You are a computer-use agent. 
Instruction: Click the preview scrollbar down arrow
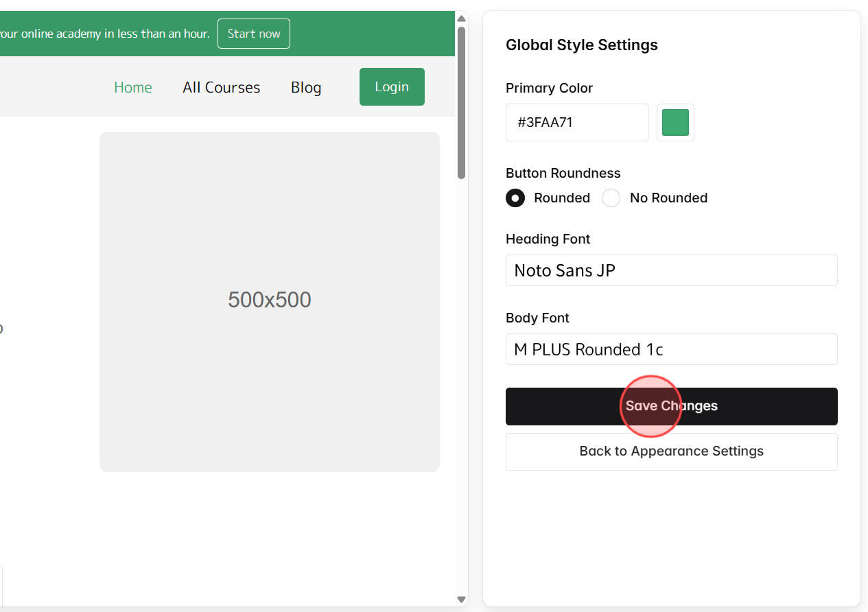click(x=461, y=598)
